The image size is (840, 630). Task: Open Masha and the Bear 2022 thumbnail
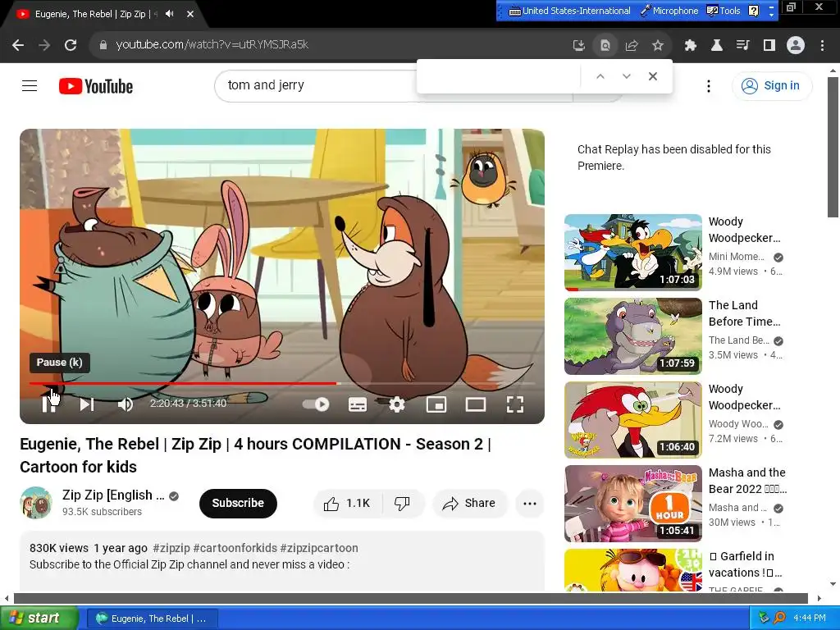[633, 504]
